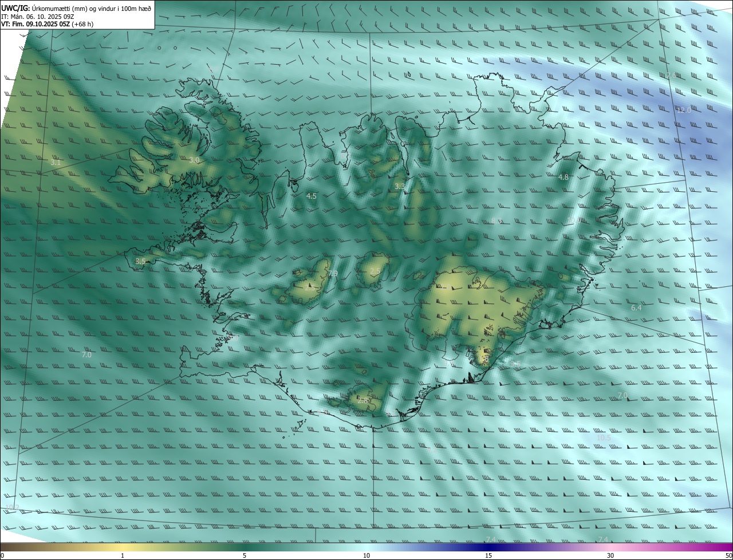
Task: Click the "IT: Mán. 06. 10. 2025 09Z" line
Action: [x=38, y=16]
